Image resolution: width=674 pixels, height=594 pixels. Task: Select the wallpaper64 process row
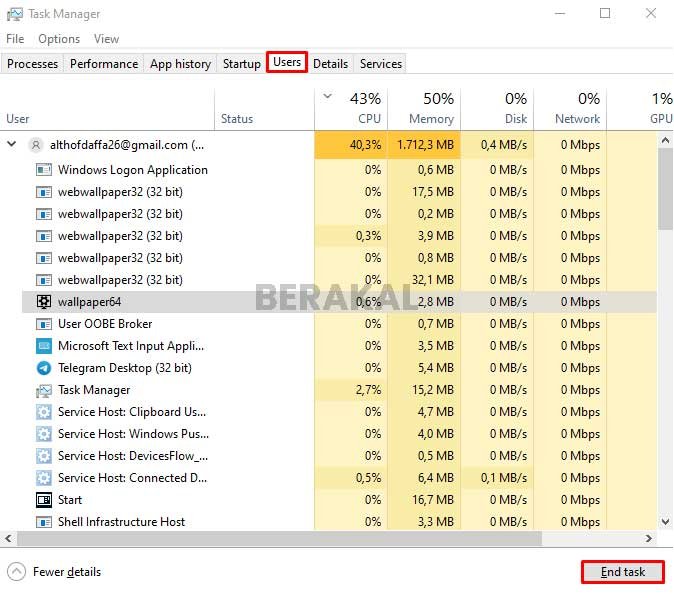339,302
